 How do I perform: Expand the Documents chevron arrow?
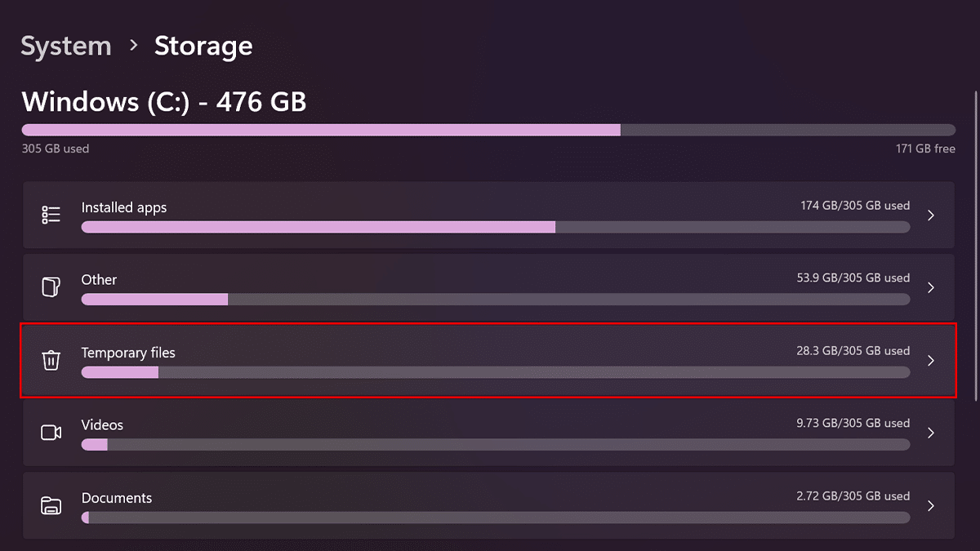pos(930,506)
